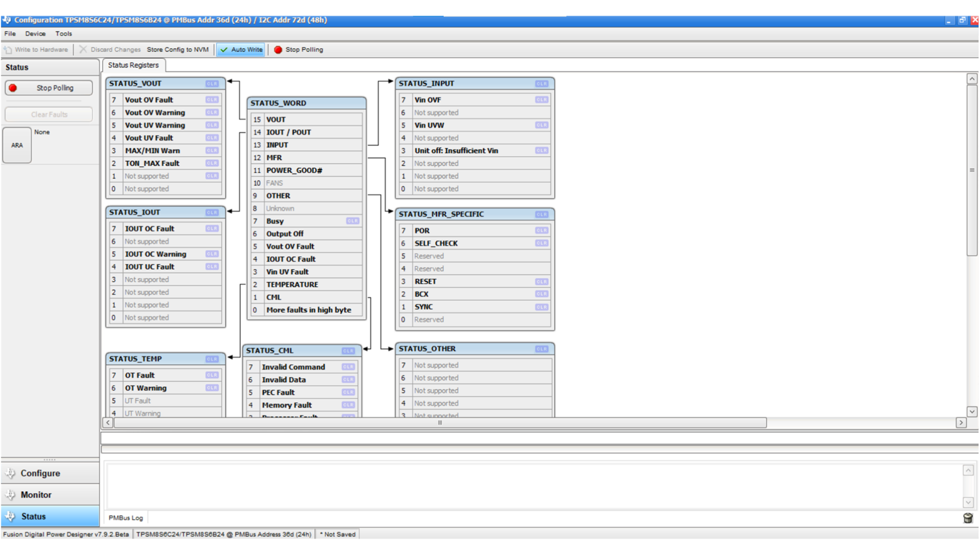Click Stop Polling button in Status panel
980x547 pixels.
pyautogui.click(x=49, y=88)
